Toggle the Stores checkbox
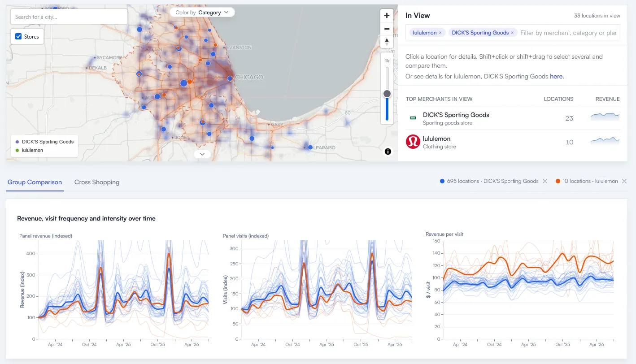This screenshot has width=636, height=364. pyautogui.click(x=18, y=37)
